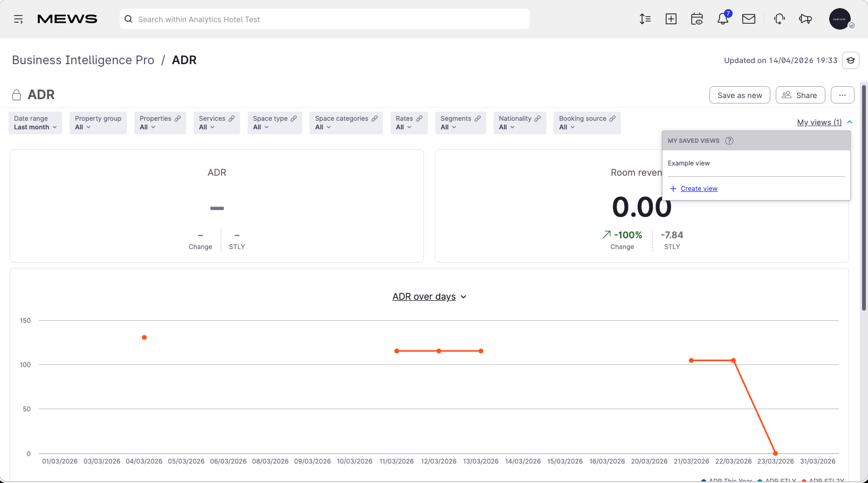The height and width of the screenshot is (483, 868).
Task: Click help icon next to My Saved Views
Action: click(729, 141)
